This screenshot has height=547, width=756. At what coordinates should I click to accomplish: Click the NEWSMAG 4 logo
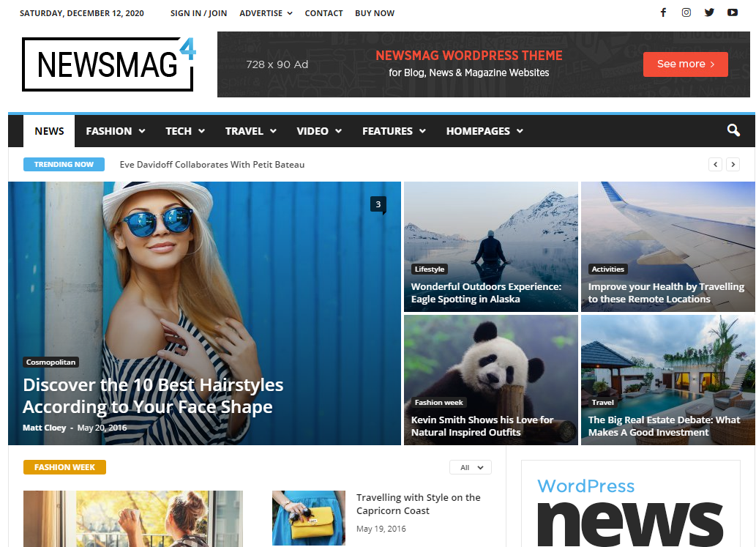[107, 64]
